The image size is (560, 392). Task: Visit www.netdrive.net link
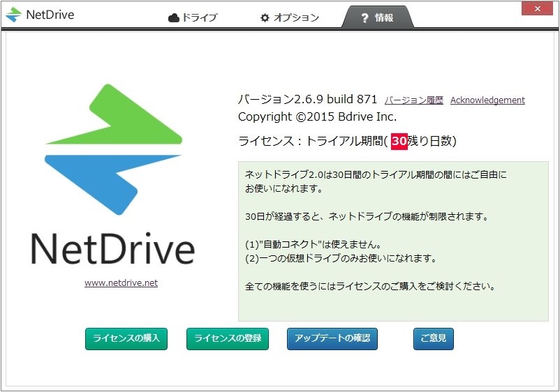(x=121, y=283)
